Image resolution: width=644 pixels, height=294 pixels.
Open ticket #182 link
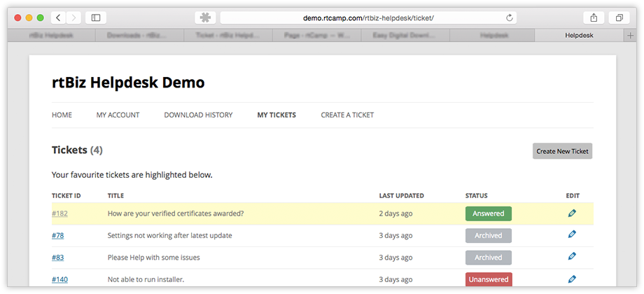(59, 213)
